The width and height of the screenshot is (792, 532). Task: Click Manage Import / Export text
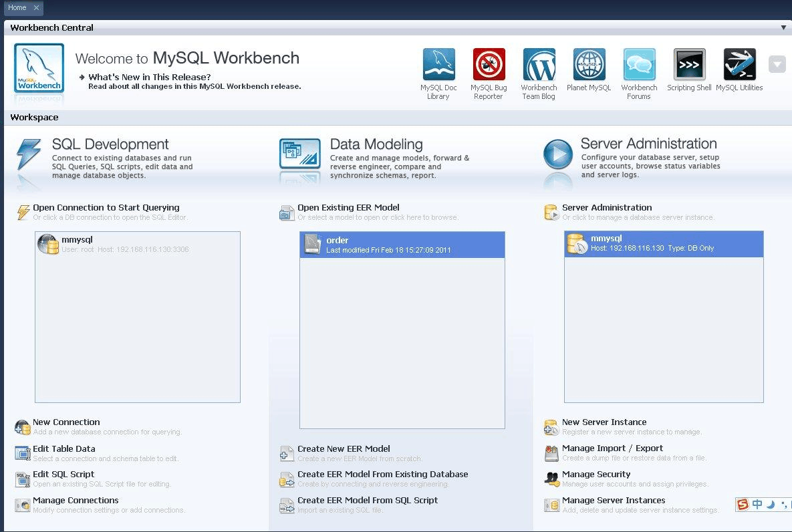point(613,448)
